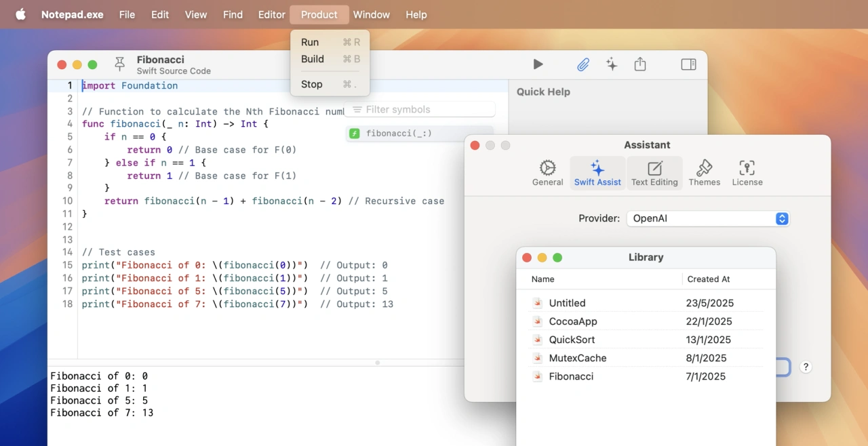Sort Library by Created At column

click(x=709, y=279)
